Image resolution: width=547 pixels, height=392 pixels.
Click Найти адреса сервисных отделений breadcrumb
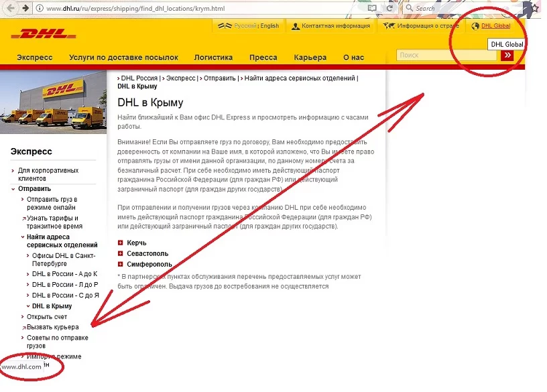[x=300, y=78]
